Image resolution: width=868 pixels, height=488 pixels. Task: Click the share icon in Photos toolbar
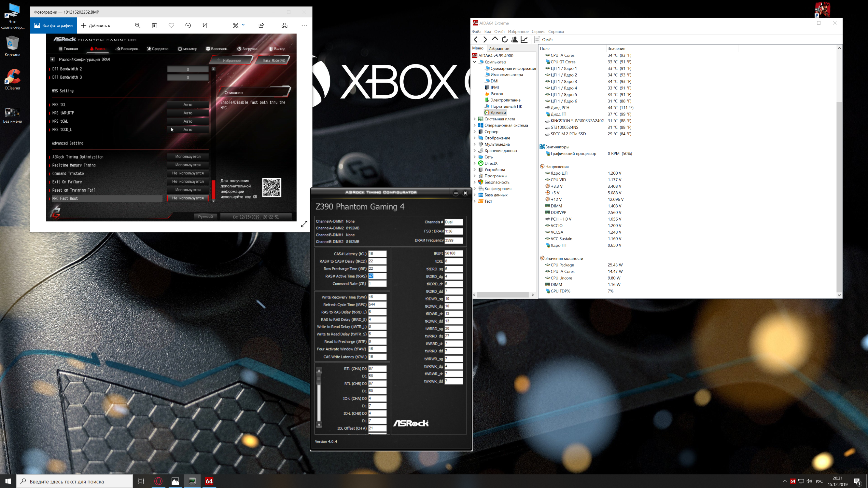(261, 26)
